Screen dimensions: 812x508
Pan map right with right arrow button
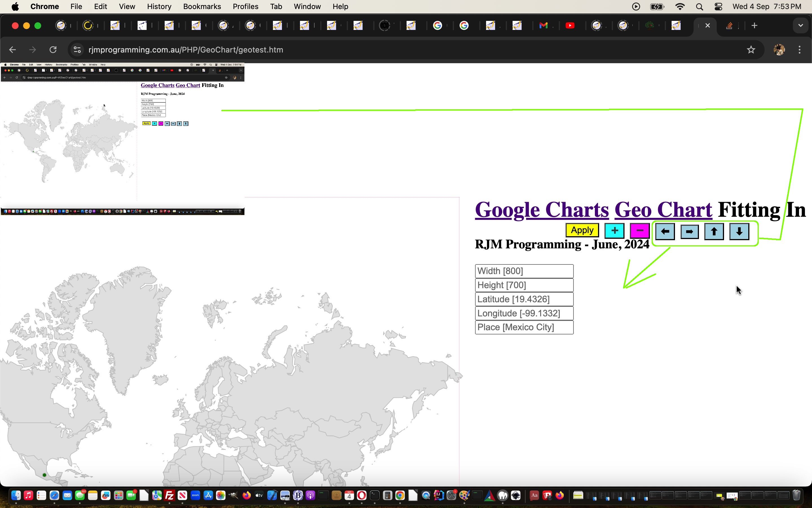pyautogui.click(x=690, y=232)
